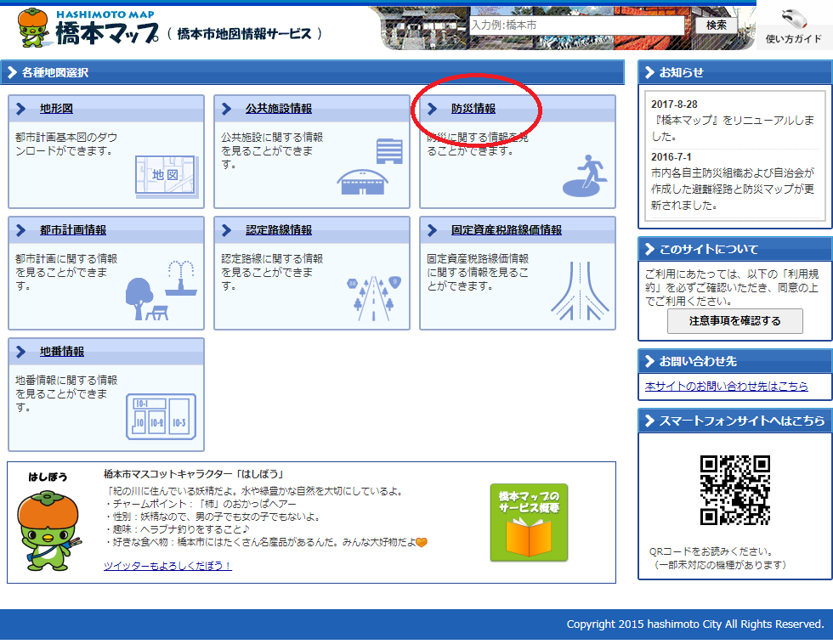This screenshot has height=644, width=833.
Task: Open 固定資産税路線価情報 link
Action: 506,230
